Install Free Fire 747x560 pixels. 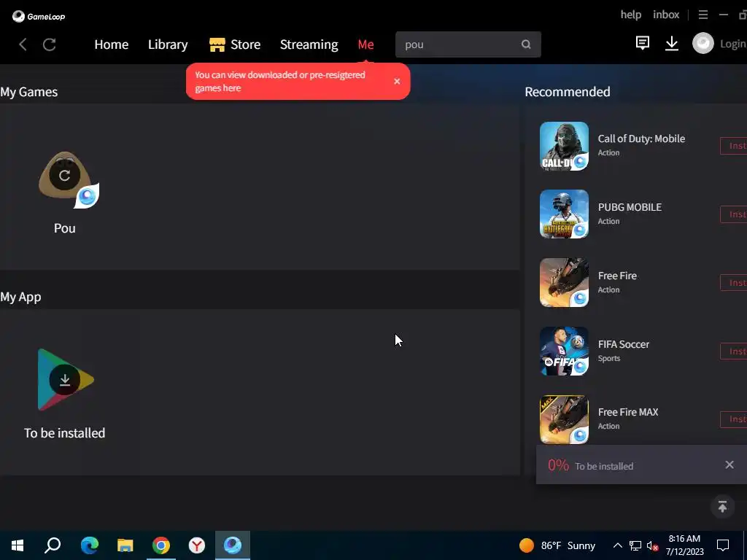pyautogui.click(x=734, y=282)
